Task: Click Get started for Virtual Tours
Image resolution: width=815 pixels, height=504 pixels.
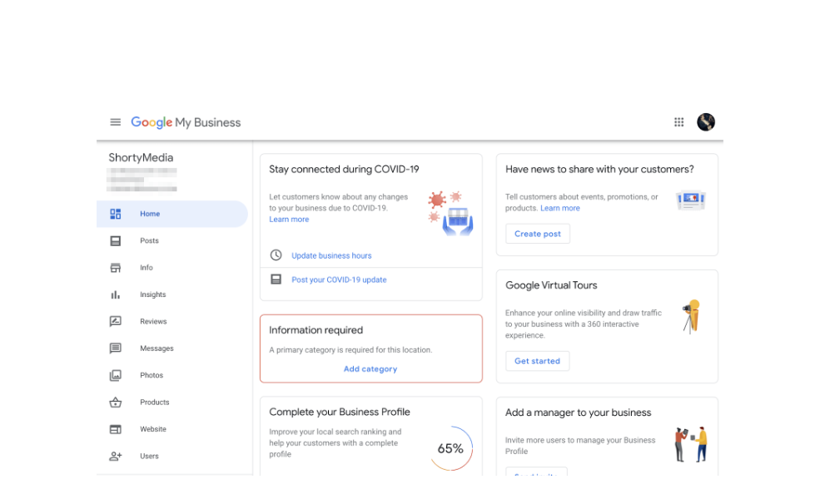Action: [x=538, y=361]
